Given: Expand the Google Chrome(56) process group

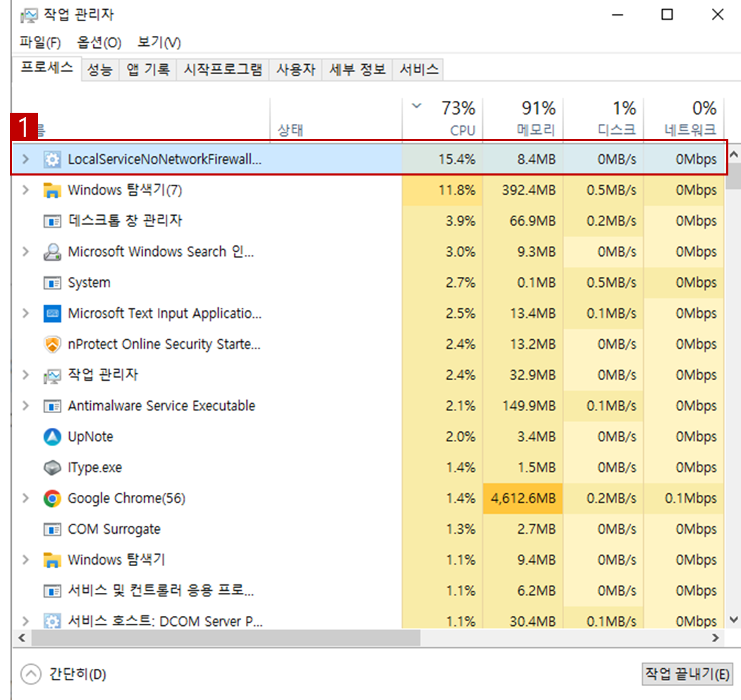Looking at the screenshot, I should tap(25, 498).
